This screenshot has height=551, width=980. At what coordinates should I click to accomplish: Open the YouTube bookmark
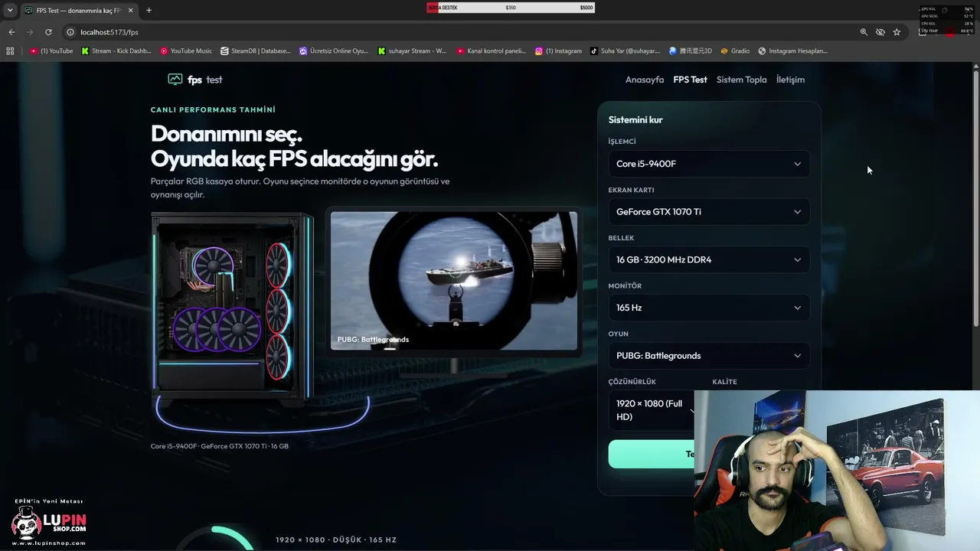pos(51,51)
